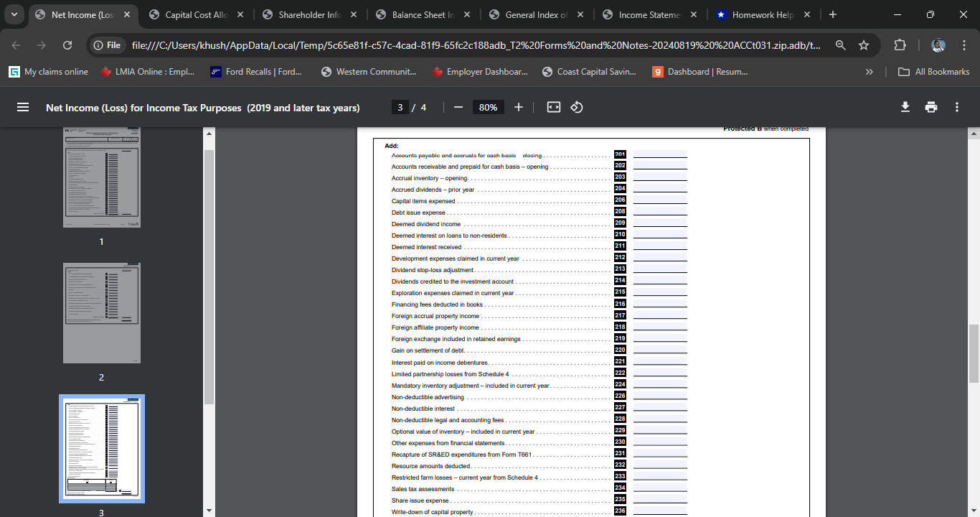Close the Capital Cost Allo tab

coord(240,14)
